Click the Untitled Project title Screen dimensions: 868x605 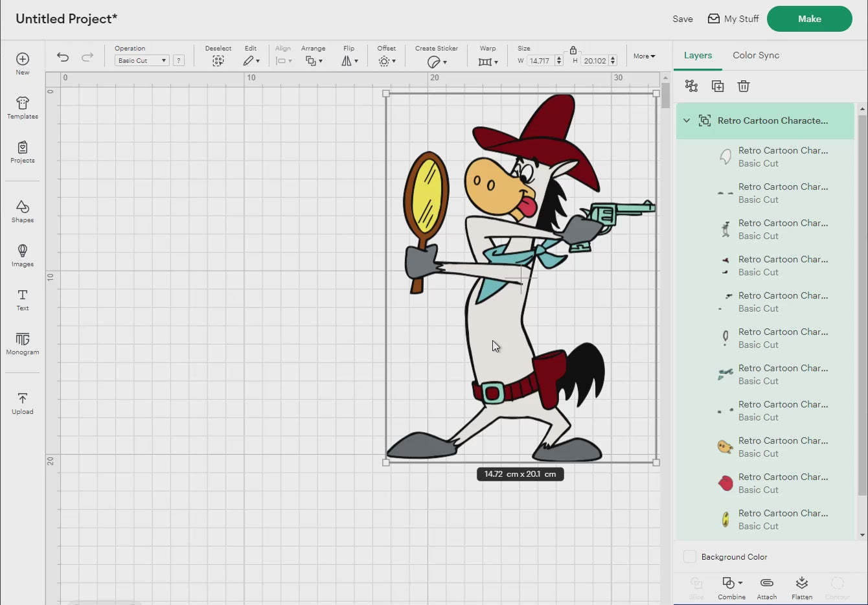coord(66,19)
